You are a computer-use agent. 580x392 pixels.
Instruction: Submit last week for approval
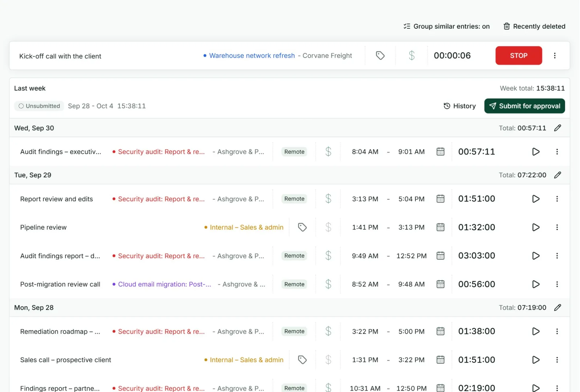[525, 106]
